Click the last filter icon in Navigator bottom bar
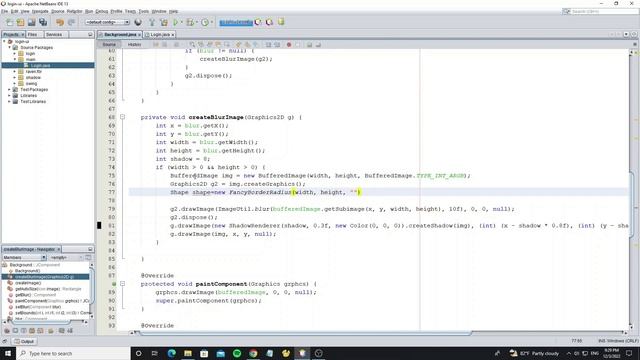This screenshot has width=640, height=360. coord(70,331)
